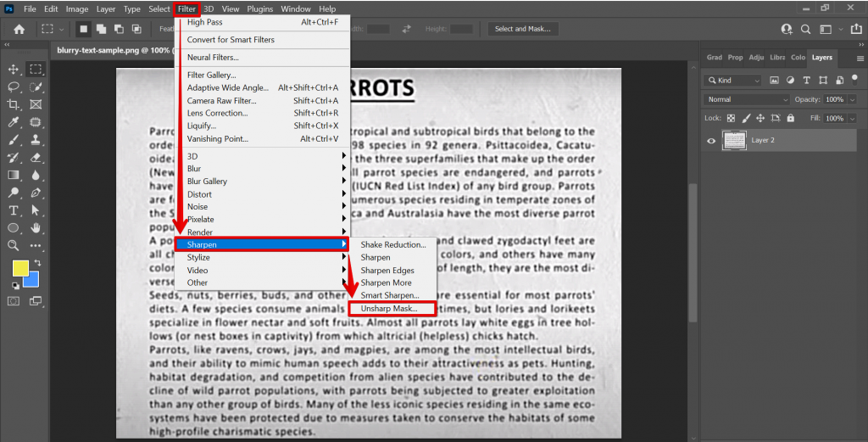868x442 pixels.
Task: Select the Crop tool
Action: [14, 104]
